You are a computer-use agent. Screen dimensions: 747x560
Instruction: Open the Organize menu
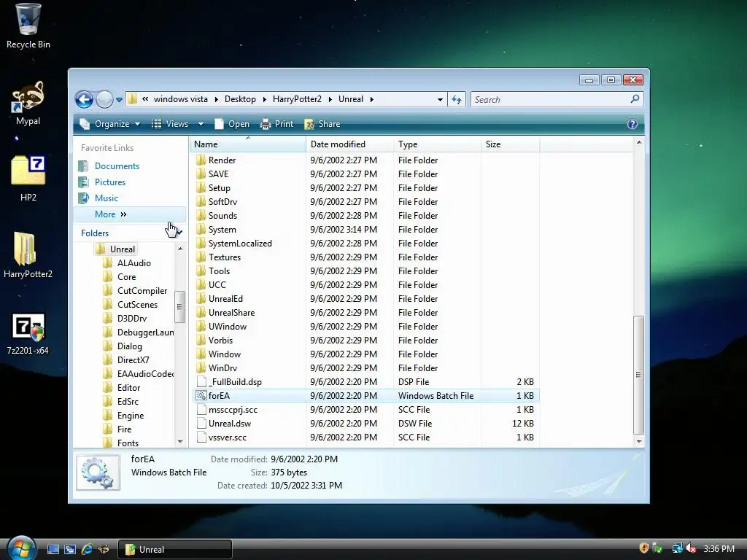110,124
